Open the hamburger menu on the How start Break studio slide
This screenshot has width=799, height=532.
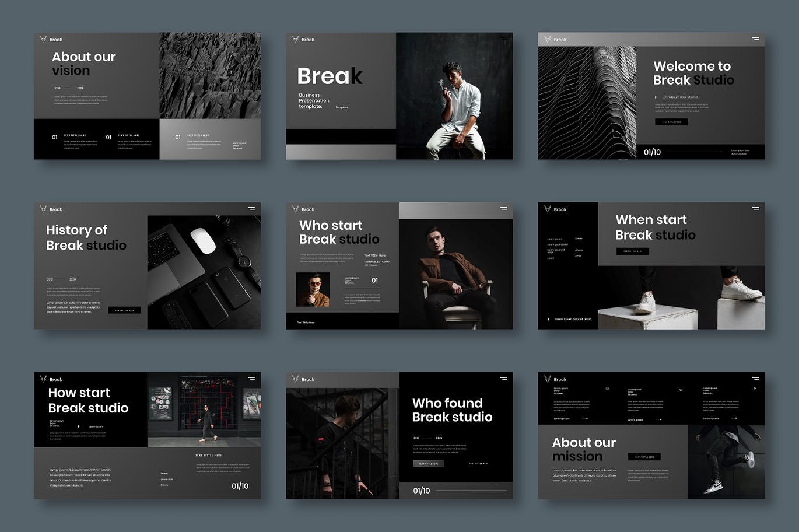coord(251,378)
